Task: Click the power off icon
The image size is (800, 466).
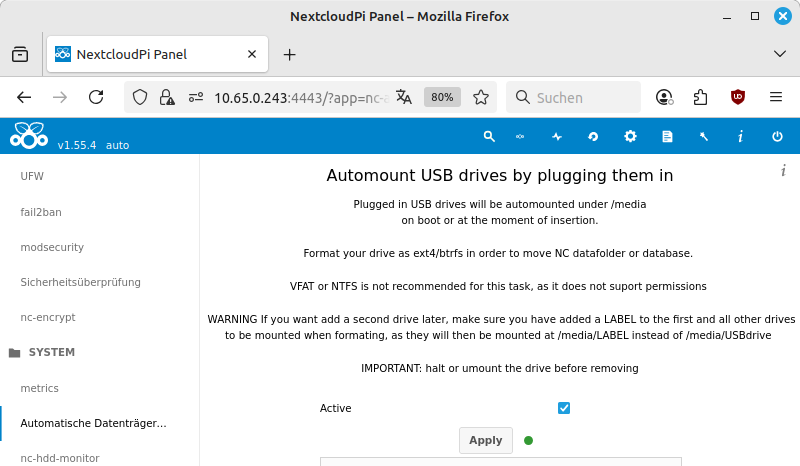Action: pos(777,136)
